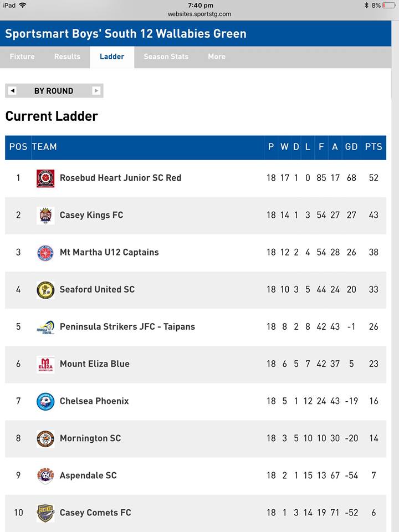Screen dimensions: 399x532
Task: Open the Casey Comets FC team link
Action: (95, 513)
